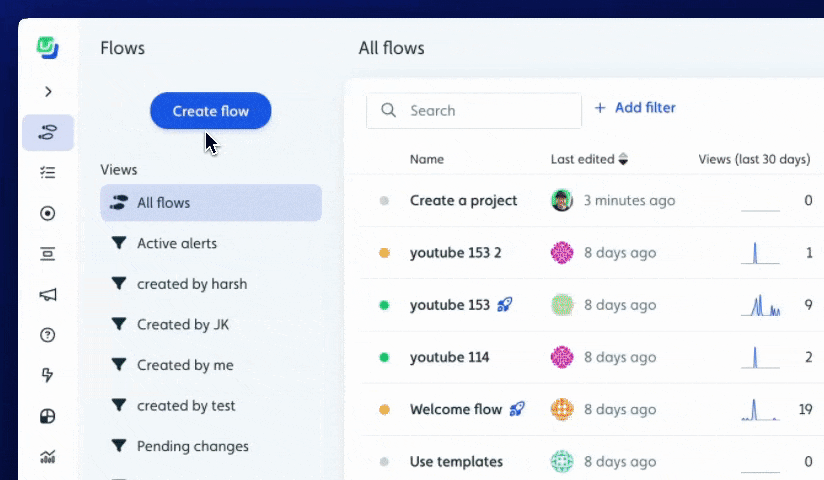Open the Welcome flow row
This screenshot has width=824, height=480.
pos(456,409)
